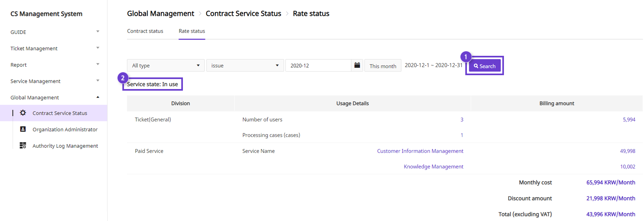Open Knowledge Management service link
The width and height of the screenshot is (644, 221).
tap(434, 166)
